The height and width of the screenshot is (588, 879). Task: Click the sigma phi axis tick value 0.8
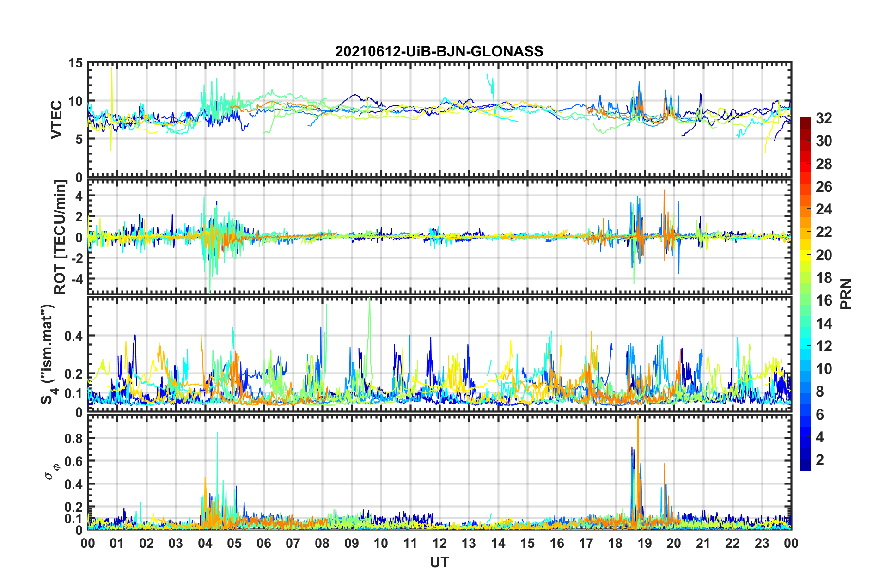[x=73, y=438]
